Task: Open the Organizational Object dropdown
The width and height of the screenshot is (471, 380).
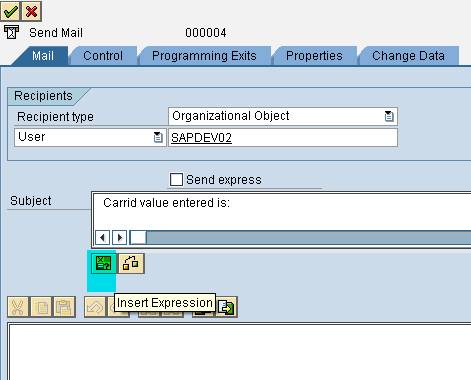Action: pyautogui.click(x=389, y=116)
